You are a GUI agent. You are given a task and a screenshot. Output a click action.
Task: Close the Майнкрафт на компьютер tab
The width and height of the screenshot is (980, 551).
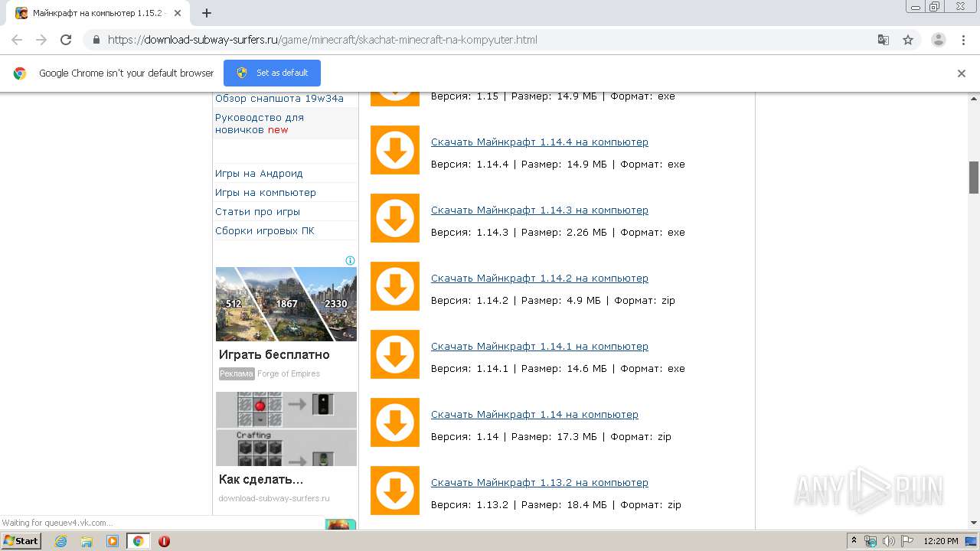(178, 13)
